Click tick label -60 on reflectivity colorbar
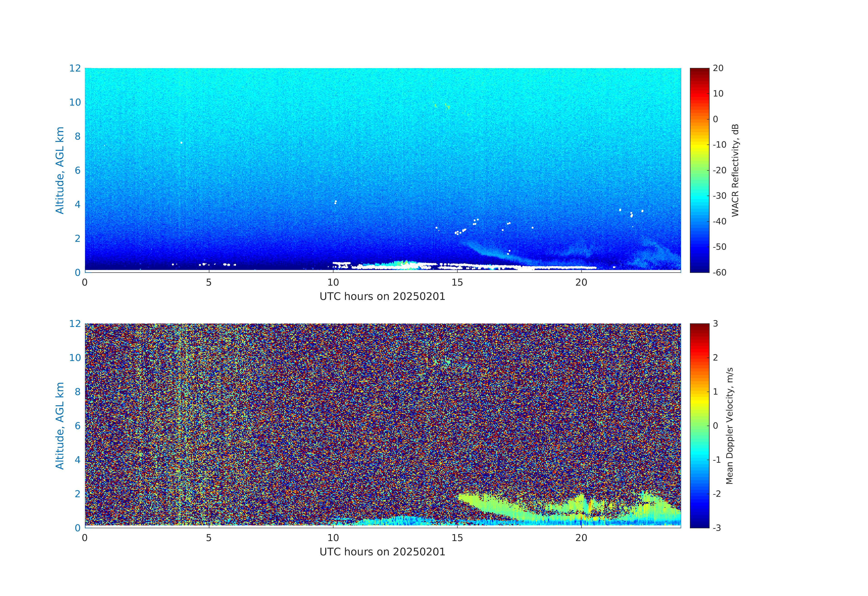The width and height of the screenshot is (868, 596). point(719,272)
